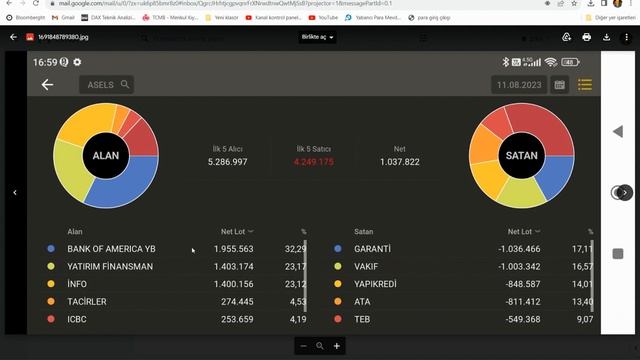The height and width of the screenshot is (360, 640).
Task: Select the İNFO buyer row
Action: click(176, 284)
